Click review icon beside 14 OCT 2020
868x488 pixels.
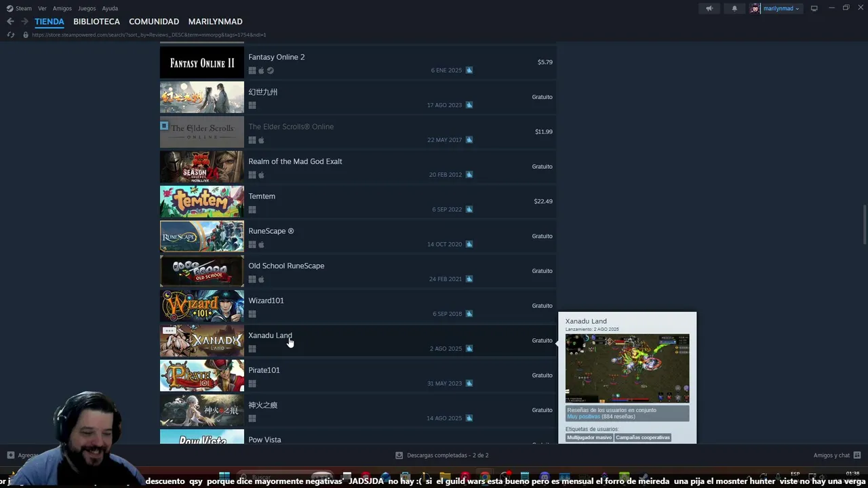[469, 244]
